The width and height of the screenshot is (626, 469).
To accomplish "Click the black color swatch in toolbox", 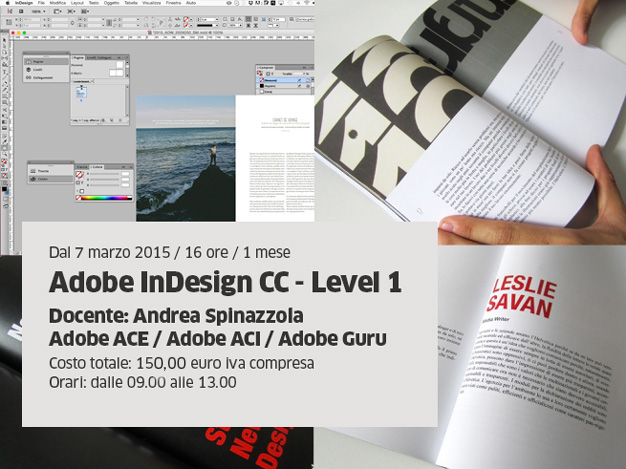I will 4,189.
